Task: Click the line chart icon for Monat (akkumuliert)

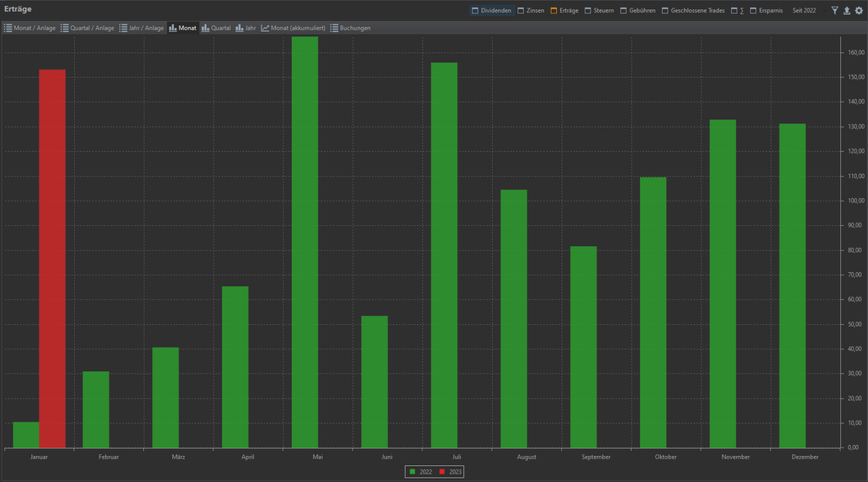Action: pos(265,28)
